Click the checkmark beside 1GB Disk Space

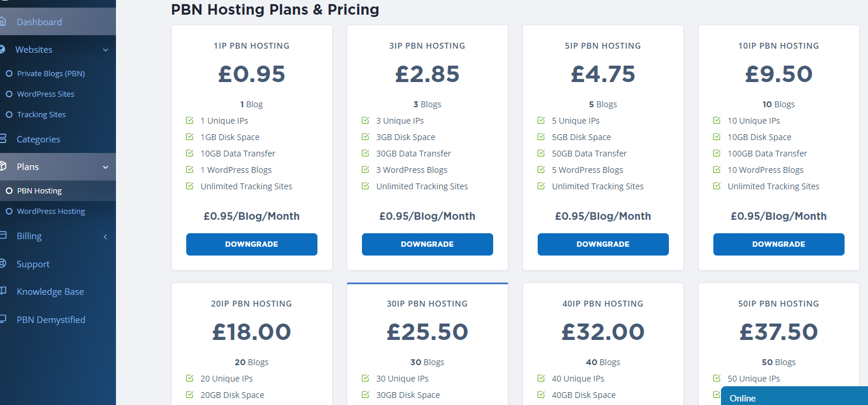pos(190,137)
